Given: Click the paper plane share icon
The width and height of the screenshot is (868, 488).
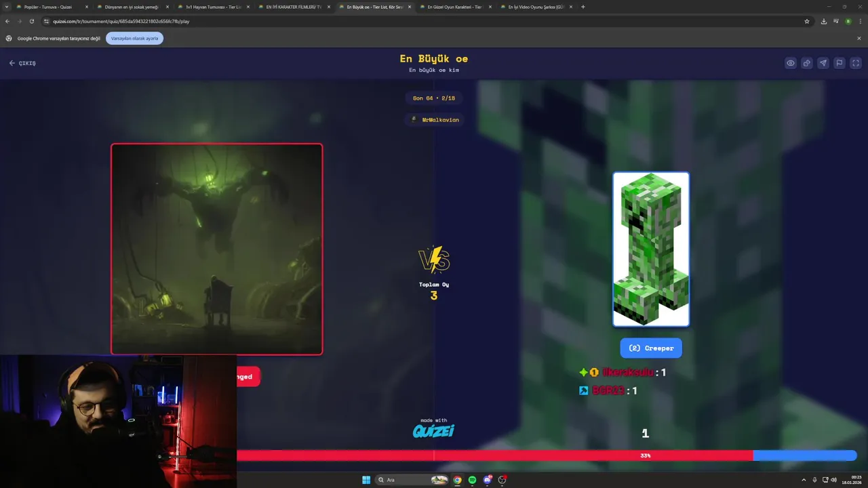Looking at the screenshot, I should tap(823, 63).
